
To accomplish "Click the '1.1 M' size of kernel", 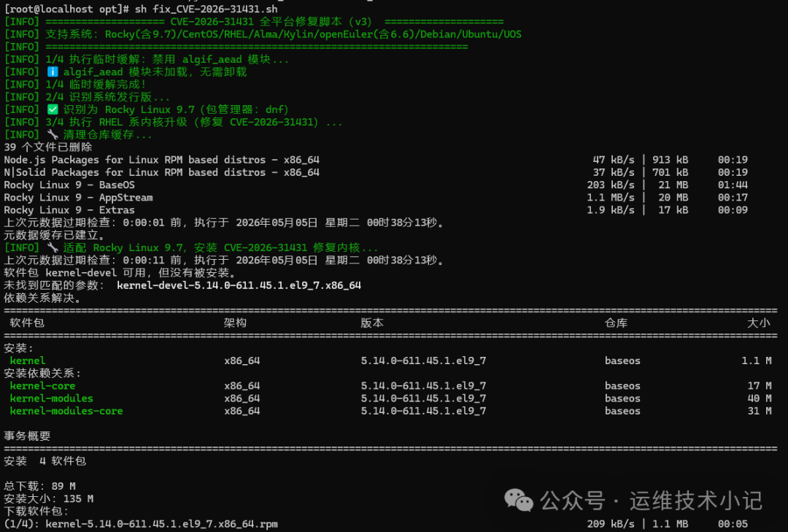I will click(757, 361).
